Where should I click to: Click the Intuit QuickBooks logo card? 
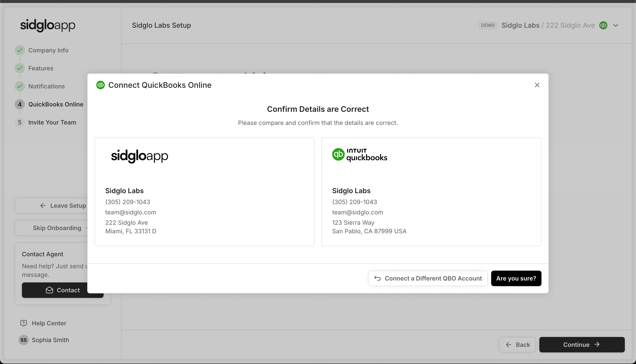[359, 155]
